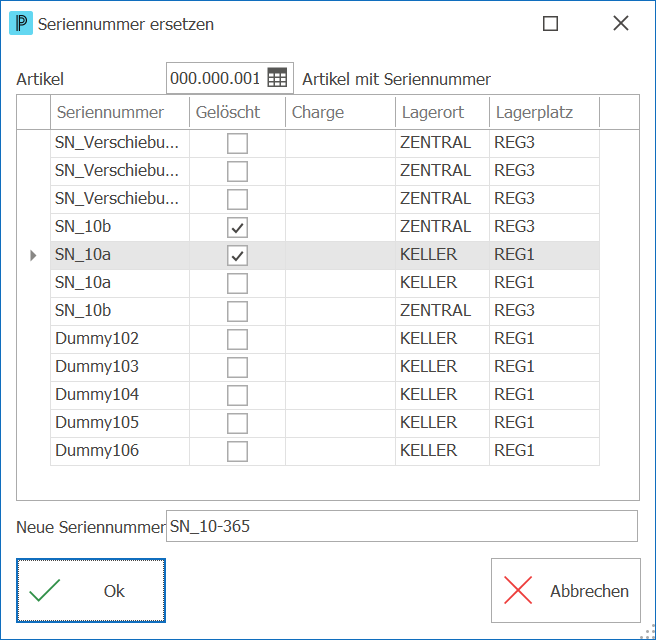The width and height of the screenshot is (656, 640).
Task: Click the resize grip at window corner
Action: (648, 632)
